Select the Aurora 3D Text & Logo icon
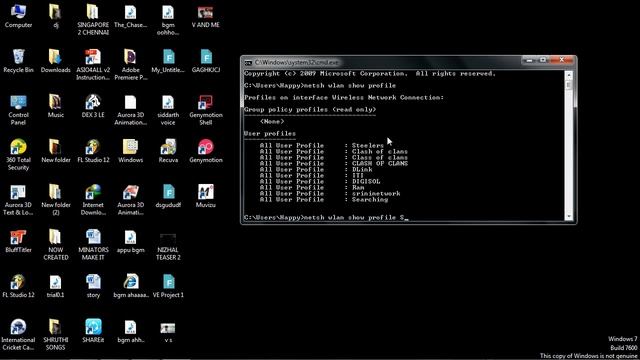The width and height of the screenshot is (640, 360). 18,200
